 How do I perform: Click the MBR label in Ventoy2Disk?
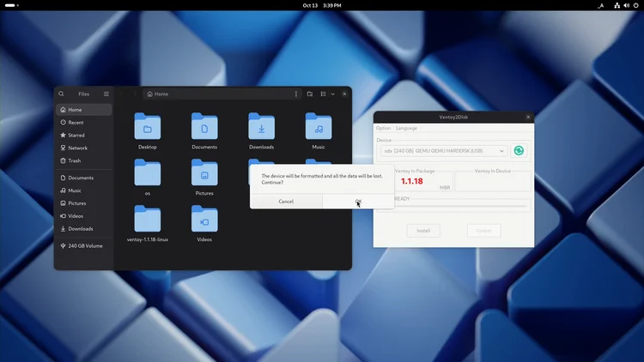tap(445, 188)
